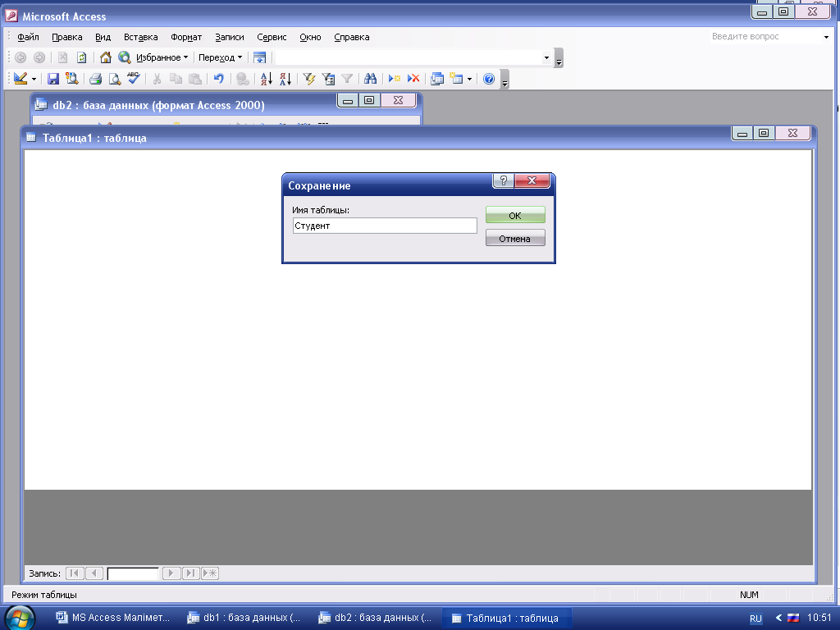
Task: Confirm table name with the OK button
Action: coord(515,216)
